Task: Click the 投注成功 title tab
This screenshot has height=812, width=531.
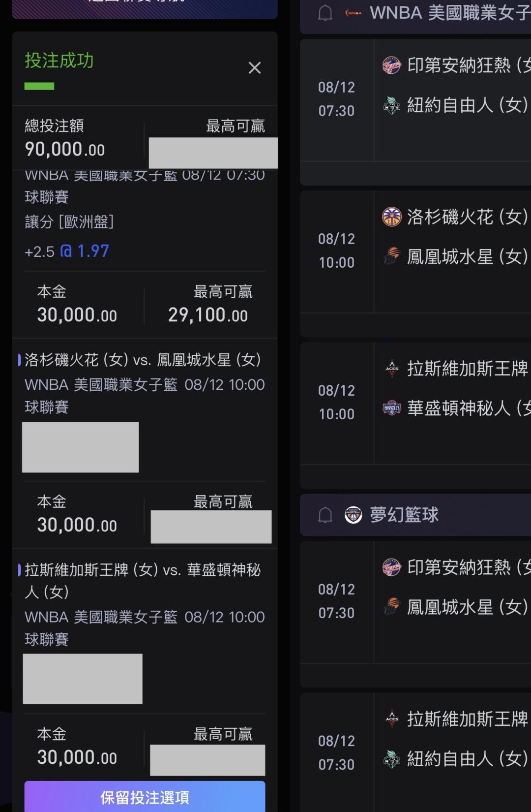Action: [x=59, y=61]
